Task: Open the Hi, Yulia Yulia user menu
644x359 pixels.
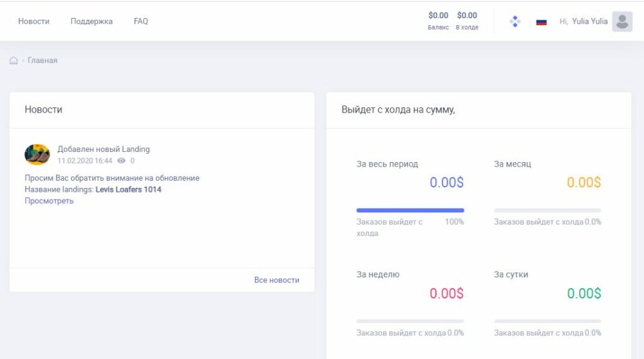Action: point(583,21)
